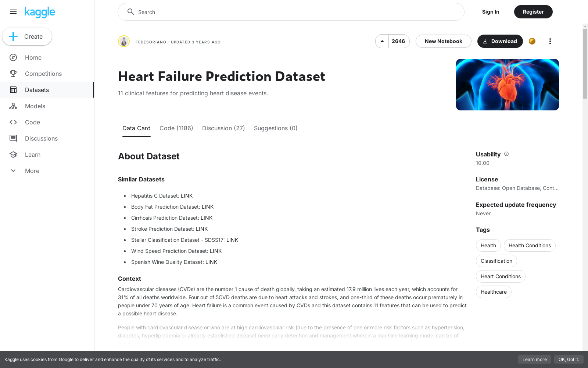Open the hamburger navigation menu
The height and width of the screenshot is (368, 588).
(13, 12)
